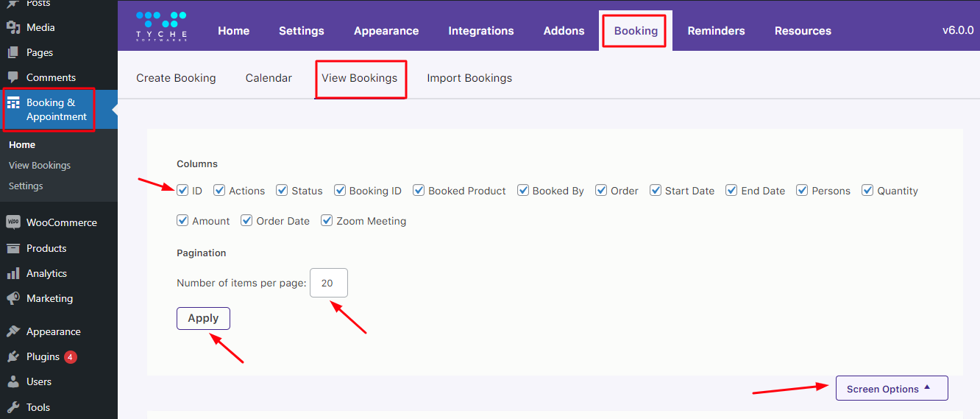Switch to the Reminders tab
Image resolution: width=980 pixels, height=419 pixels.
tap(716, 31)
